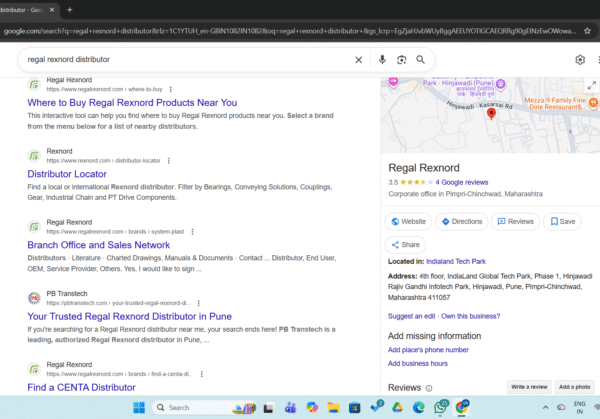Open Google Lens image search
Viewport: 600px width, 419px height.
(401, 60)
